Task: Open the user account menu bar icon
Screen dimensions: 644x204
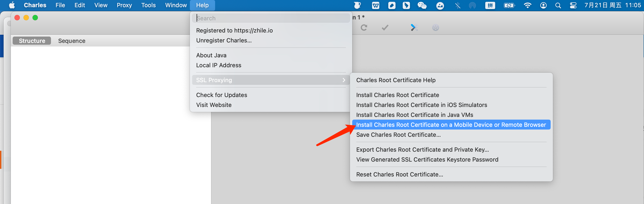Action: coord(543,5)
